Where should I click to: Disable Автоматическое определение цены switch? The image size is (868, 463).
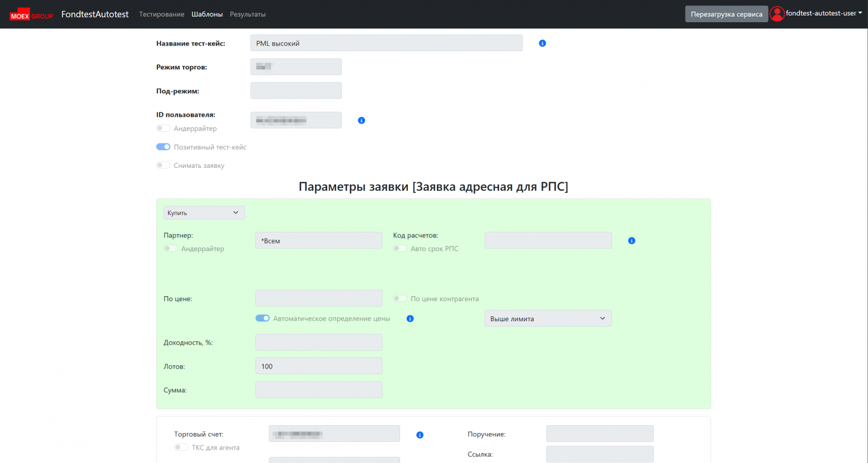[263, 318]
